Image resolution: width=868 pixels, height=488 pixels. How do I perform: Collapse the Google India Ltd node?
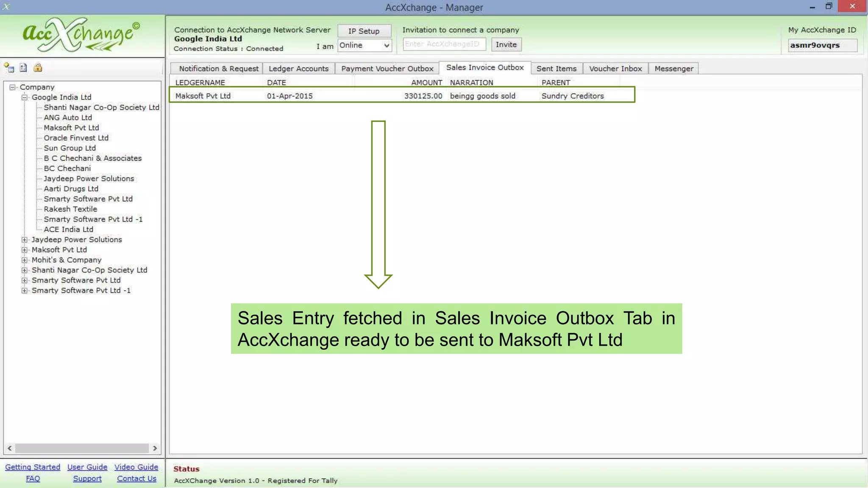(25, 97)
